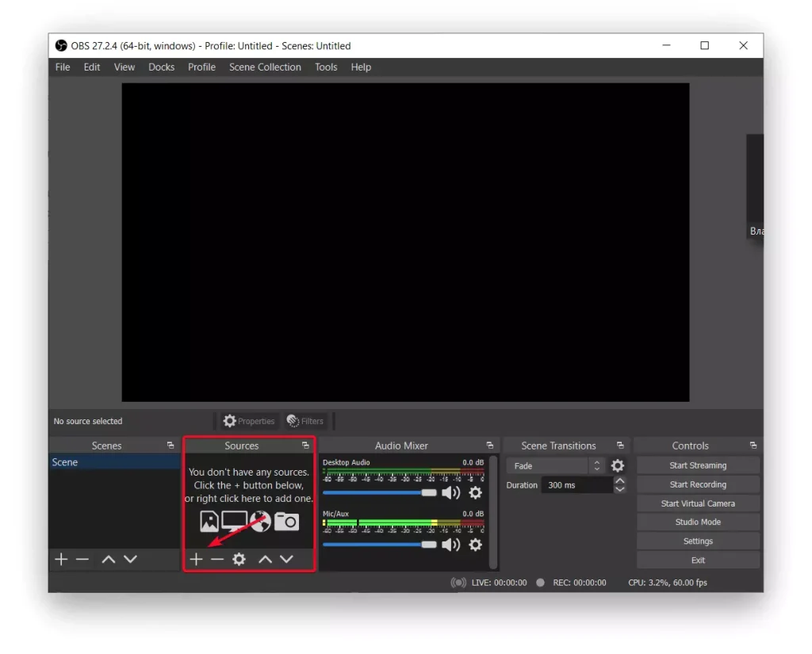Open the View menu
812x654 pixels.
(124, 67)
